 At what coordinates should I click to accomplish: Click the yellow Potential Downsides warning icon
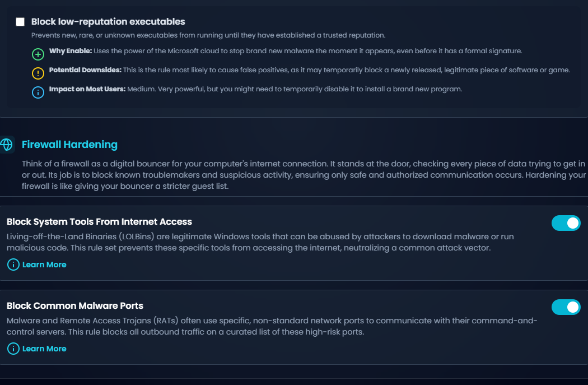pyautogui.click(x=38, y=73)
